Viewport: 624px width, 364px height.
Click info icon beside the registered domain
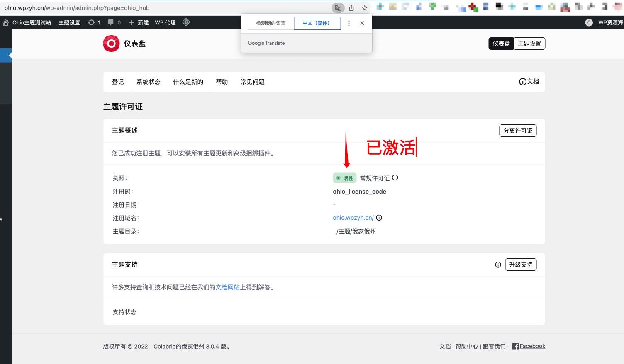tap(379, 218)
